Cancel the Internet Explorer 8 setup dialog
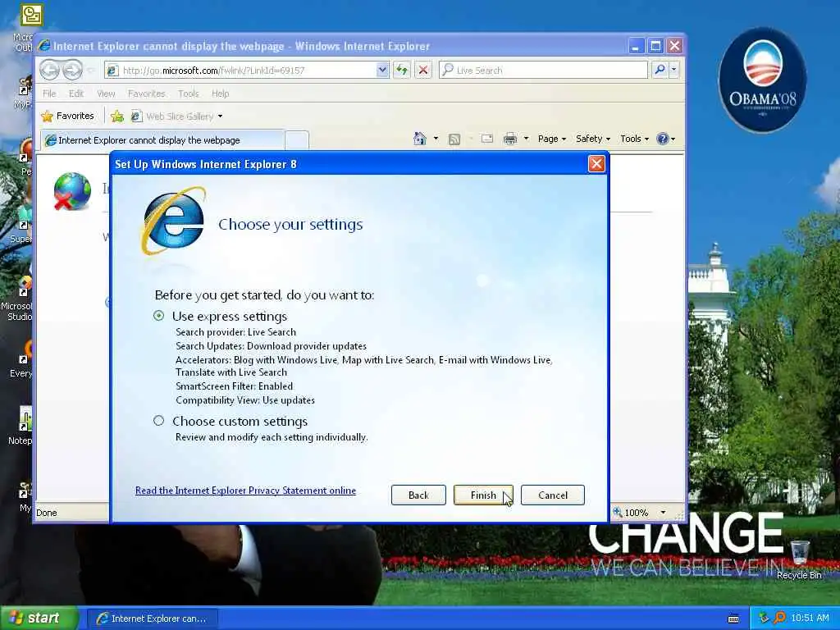The width and height of the screenshot is (840, 630). (552, 495)
